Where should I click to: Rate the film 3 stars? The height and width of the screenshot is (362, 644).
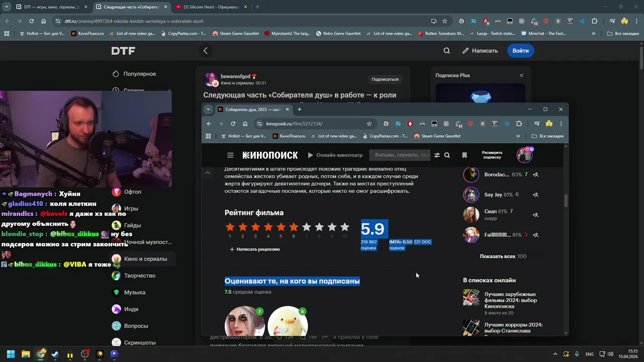255,227
